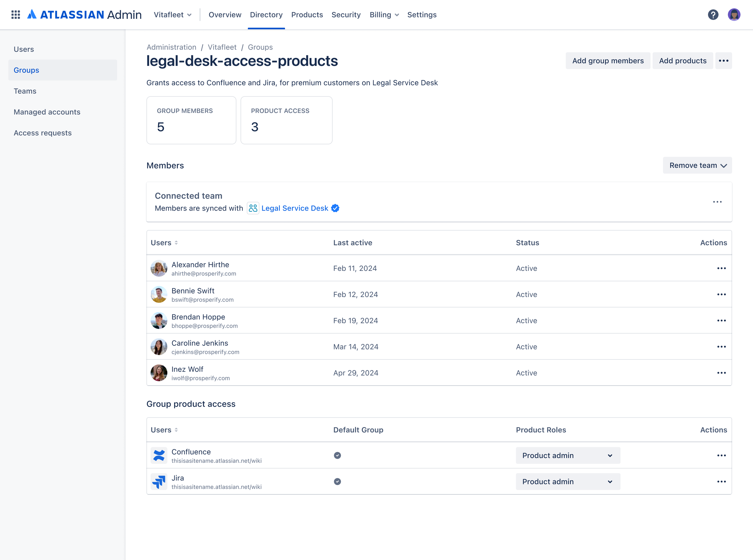Image resolution: width=753 pixels, height=560 pixels.
Task: Open the help question mark icon
Action: [713, 15]
